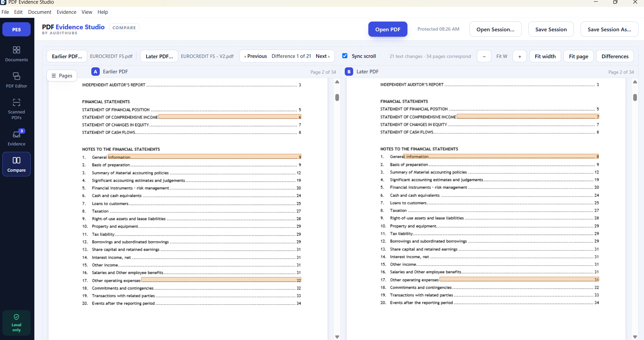
Task: Open the PDF Editor sidebar section
Action: click(17, 80)
